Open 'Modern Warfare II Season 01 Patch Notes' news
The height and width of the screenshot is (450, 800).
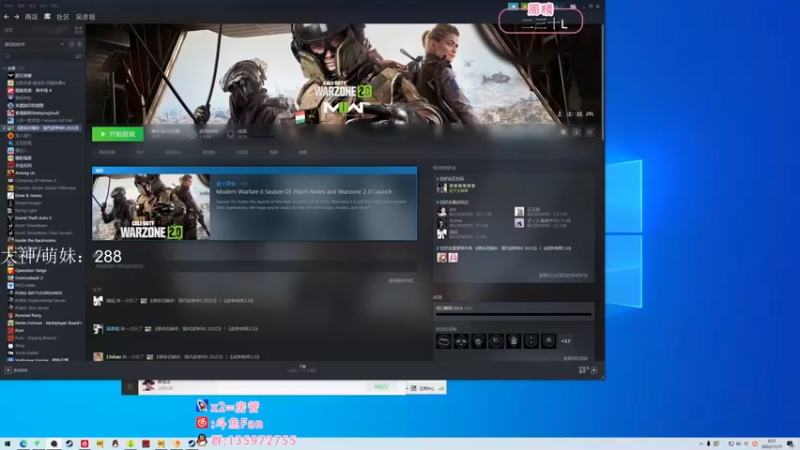click(304, 192)
